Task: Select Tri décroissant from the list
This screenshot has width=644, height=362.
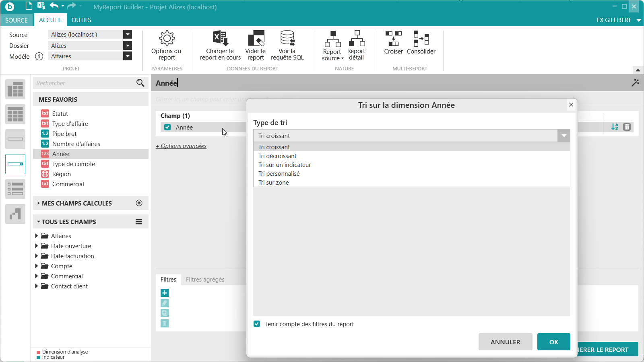Action: (x=277, y=156)
